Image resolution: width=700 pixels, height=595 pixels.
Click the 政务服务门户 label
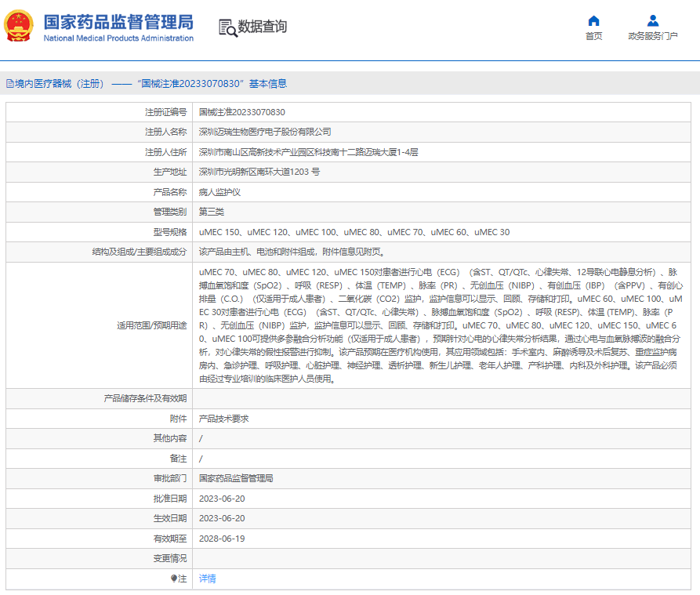(x=653, y=36)
